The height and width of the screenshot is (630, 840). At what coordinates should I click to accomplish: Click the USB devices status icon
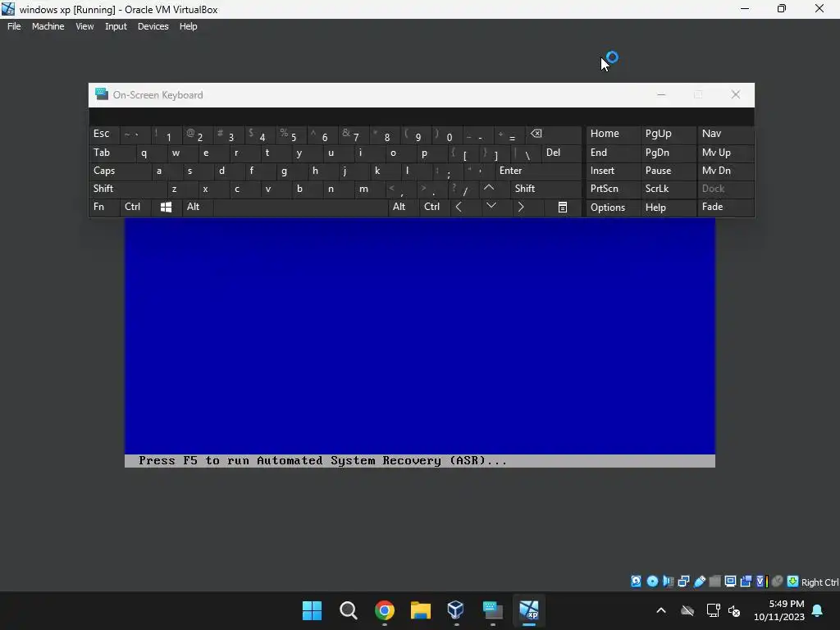pos(699,582)
